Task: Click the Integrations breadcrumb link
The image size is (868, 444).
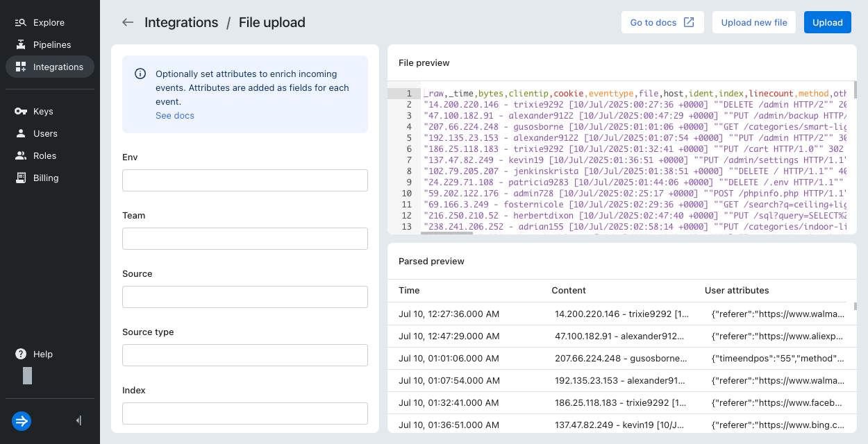Action: (181, 22)
